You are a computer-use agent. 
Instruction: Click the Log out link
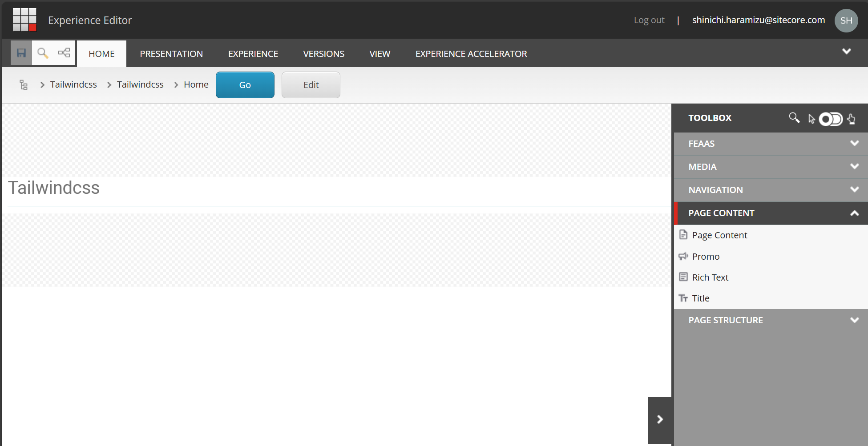(649, 20)
